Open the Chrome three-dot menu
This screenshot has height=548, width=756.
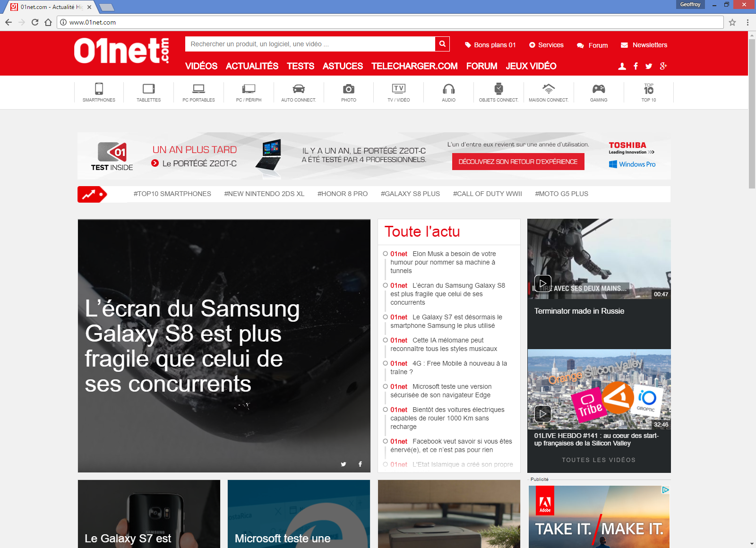coord(747,22)
